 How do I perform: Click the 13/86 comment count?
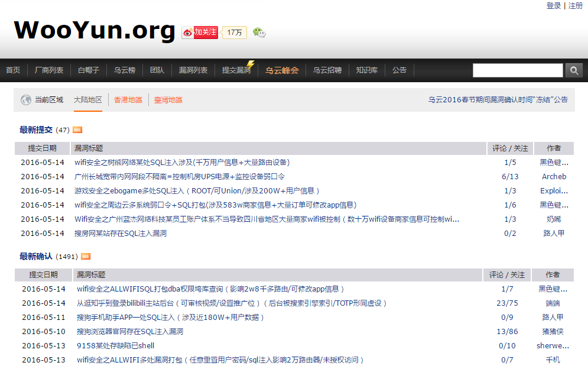pyautogui.click(x=507, y=332)
